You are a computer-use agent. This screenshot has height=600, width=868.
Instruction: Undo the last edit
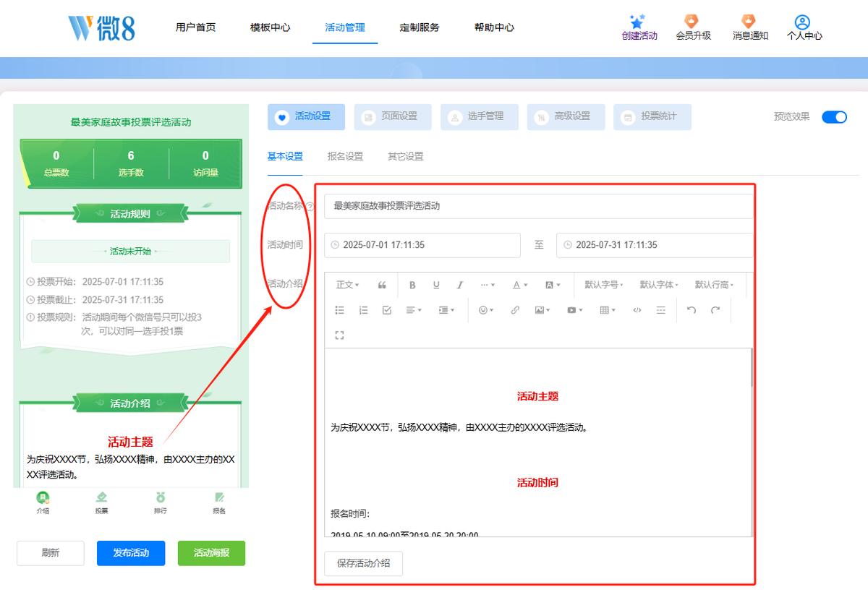[x=692, y=310]
